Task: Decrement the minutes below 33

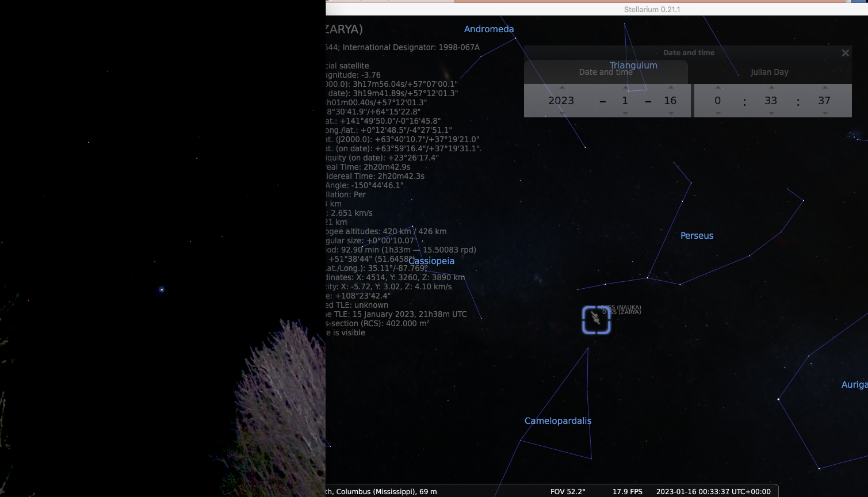Action: tap(771, 113)
